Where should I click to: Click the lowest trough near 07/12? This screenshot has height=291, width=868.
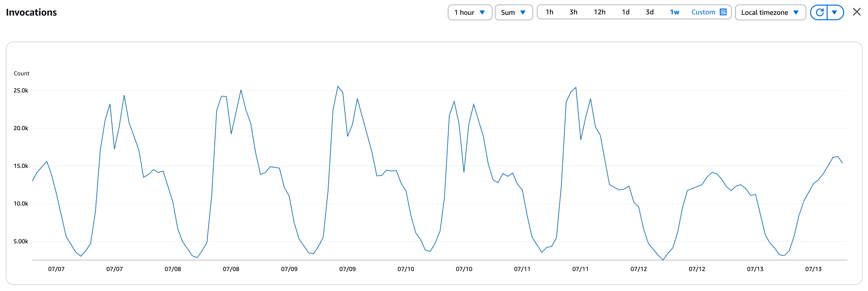pyautogui.click(x=663, y=260)
